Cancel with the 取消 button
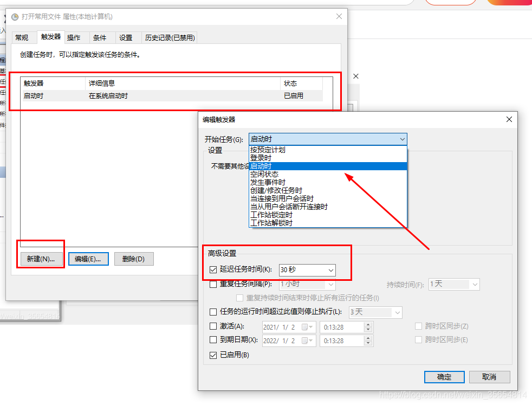The image size is (532, 405). 489,377
